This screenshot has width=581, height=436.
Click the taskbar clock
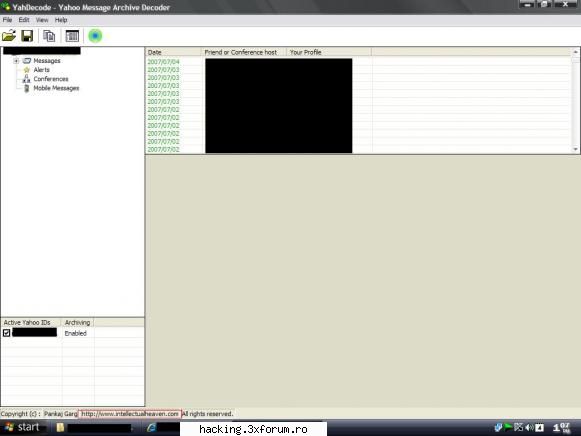click(x=562, y=428)
